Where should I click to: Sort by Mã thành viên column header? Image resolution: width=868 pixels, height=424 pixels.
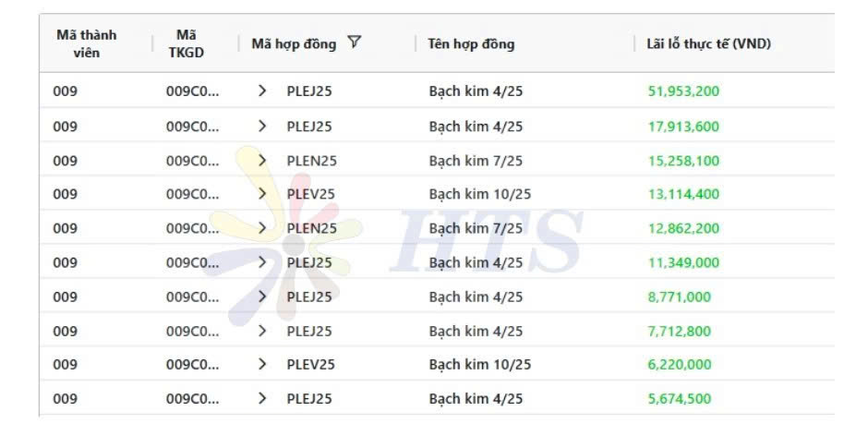pos(87,43)
